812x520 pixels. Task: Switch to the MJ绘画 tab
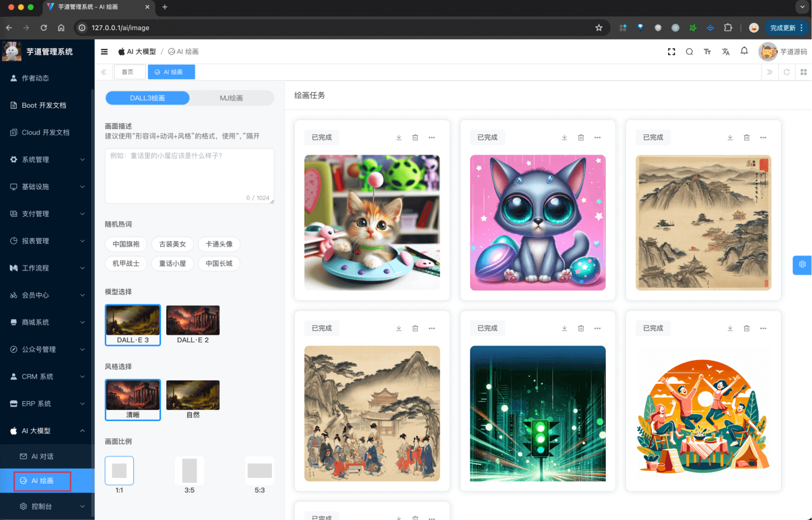[x=231, y=97]
